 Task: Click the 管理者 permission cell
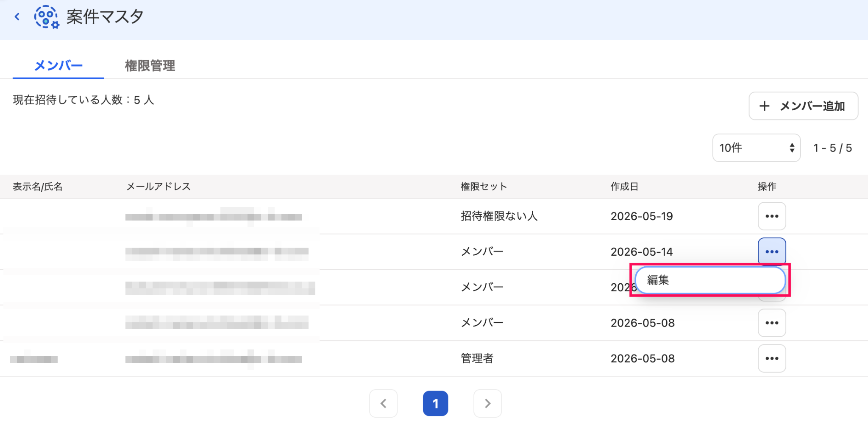coord(477,359)
